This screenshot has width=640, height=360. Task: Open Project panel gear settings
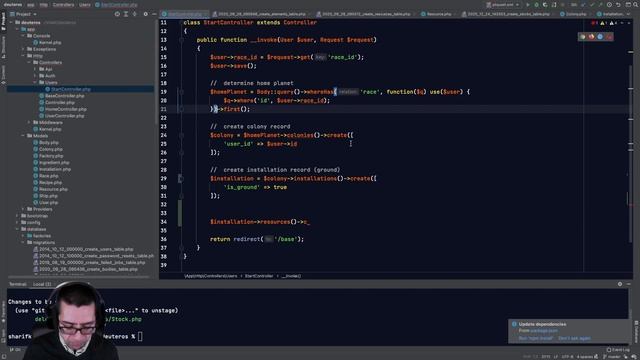pos(145,14)
